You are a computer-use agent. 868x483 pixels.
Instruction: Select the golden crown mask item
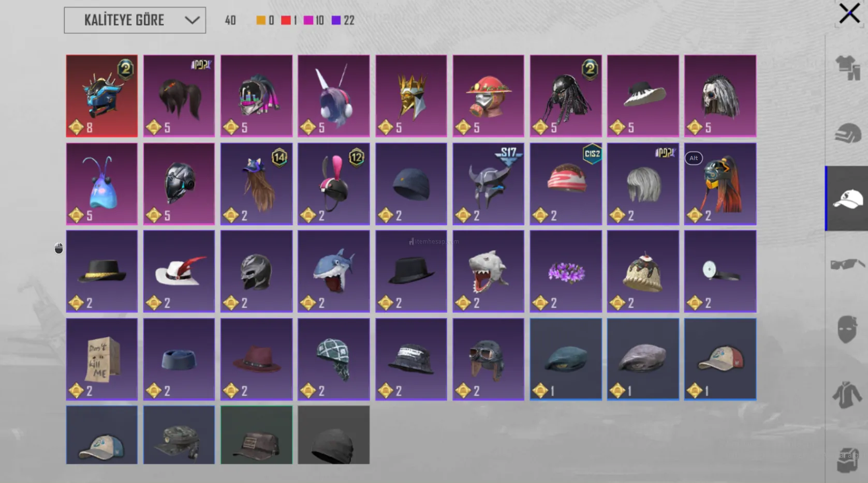click(x=411, y=96)
